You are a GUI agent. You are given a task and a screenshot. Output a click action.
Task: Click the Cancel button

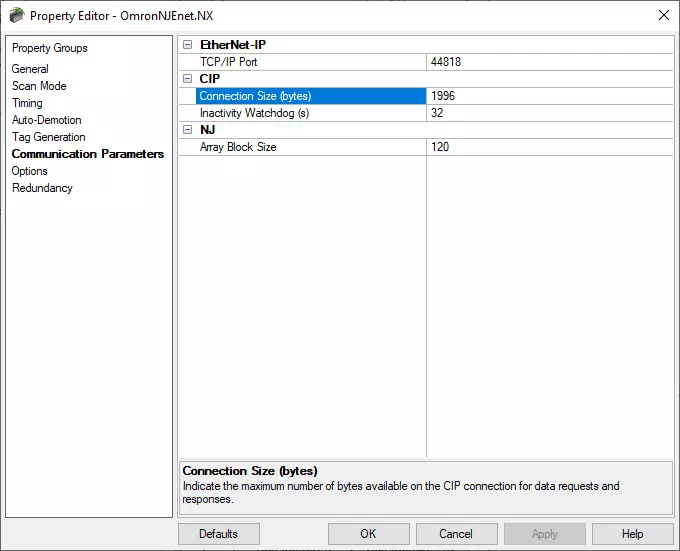point(456,534)
